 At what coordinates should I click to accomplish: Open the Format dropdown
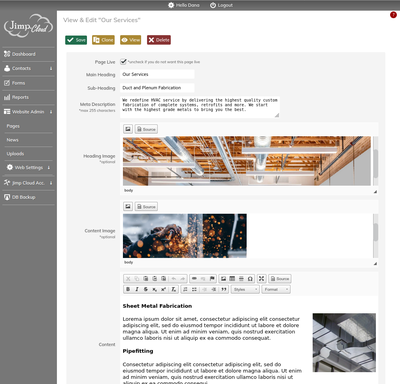coord(276,289)
